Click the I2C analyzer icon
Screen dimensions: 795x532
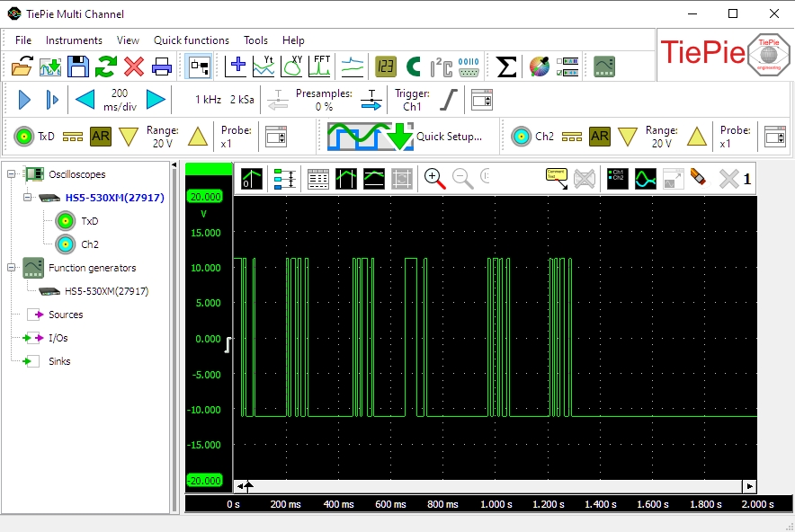[x=442, y=66]
